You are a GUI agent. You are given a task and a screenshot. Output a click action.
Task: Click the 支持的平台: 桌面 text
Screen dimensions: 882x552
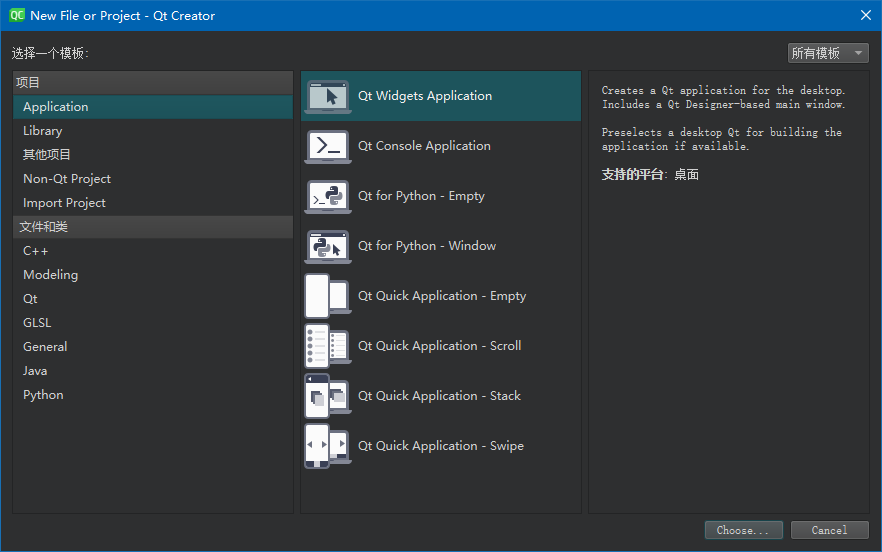click(x=650, y=175)
